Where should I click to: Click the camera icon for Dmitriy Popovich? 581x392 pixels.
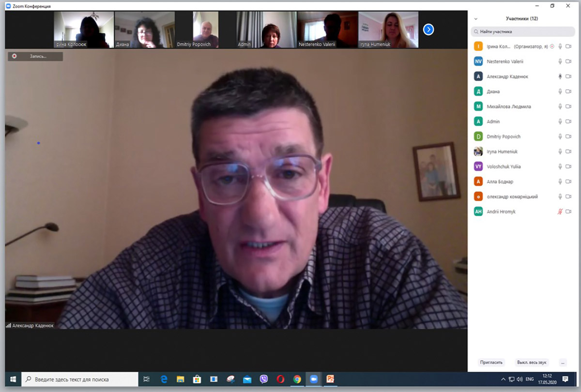pyautogui.click(x=568, y=136)
